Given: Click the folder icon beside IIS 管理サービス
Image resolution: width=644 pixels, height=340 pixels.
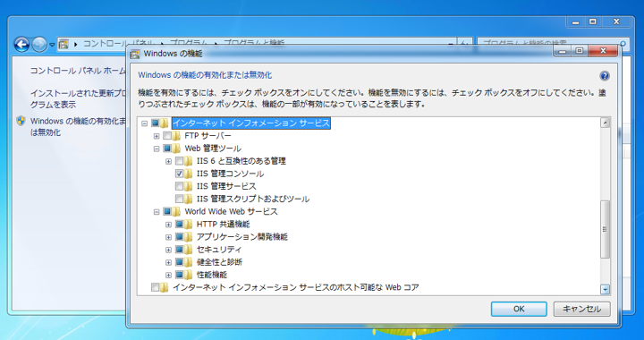Looking at the screenshot, I should pyautogui.click(x=189, y=186).
